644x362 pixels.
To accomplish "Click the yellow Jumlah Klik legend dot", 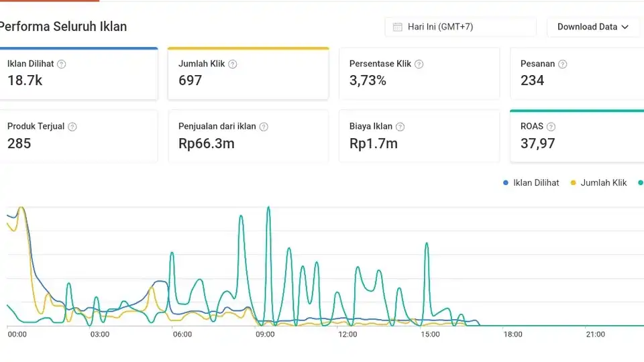I will click(574, 182).
